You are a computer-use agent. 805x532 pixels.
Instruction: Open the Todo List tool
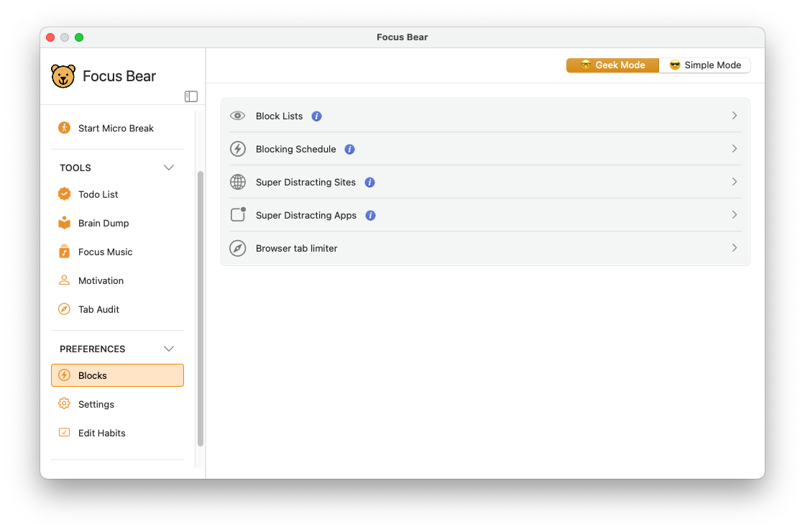tap(118, 194)
